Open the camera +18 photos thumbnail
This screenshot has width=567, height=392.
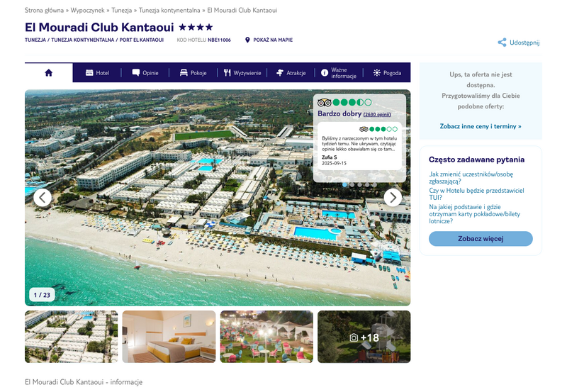pyautogui.click(x=364, y=337)
